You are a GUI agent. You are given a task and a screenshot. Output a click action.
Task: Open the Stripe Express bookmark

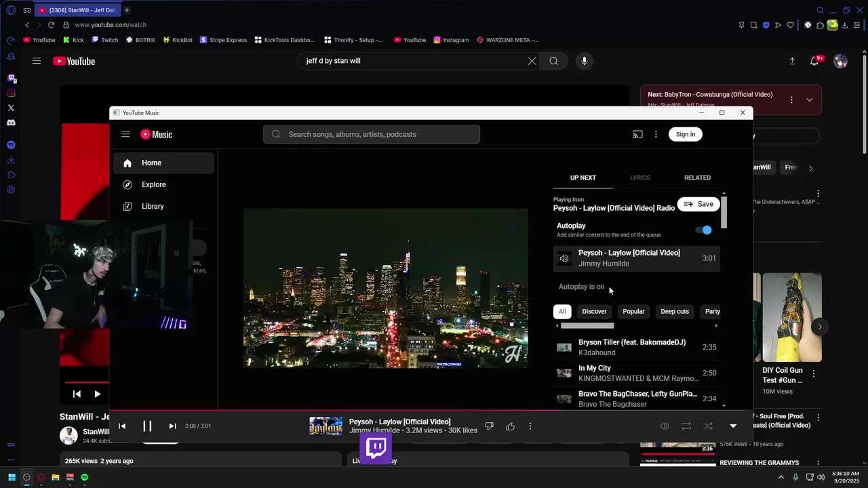pos(223,40)
